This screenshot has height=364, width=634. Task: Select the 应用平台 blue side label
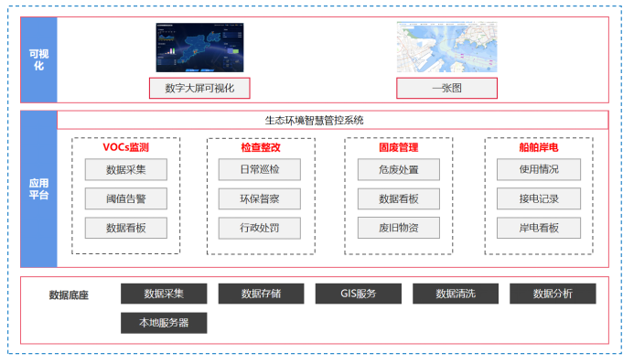(x=38, y=189)
